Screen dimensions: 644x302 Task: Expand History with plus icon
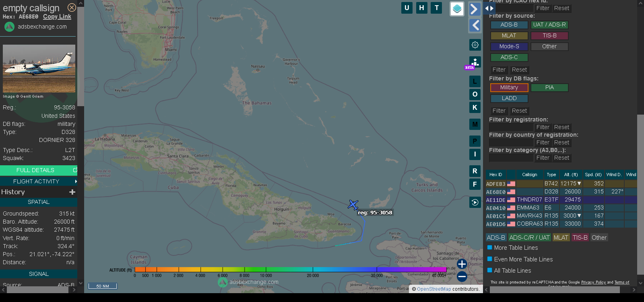pyautogui.click(x=72, y=192)
